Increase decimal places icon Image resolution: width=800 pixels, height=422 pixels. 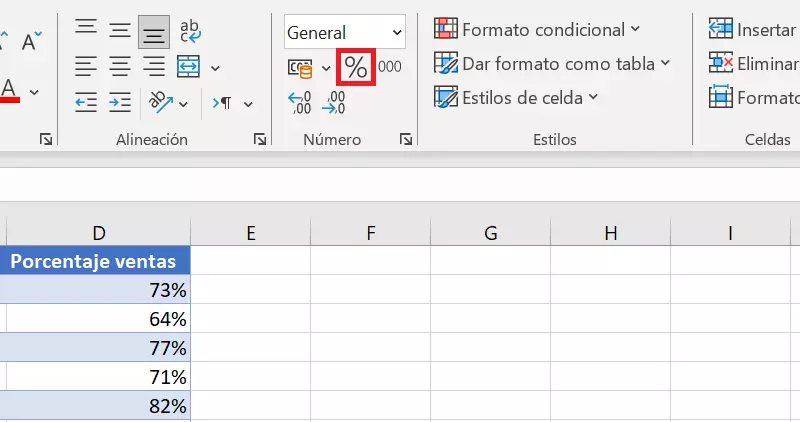tap(299, 103)
